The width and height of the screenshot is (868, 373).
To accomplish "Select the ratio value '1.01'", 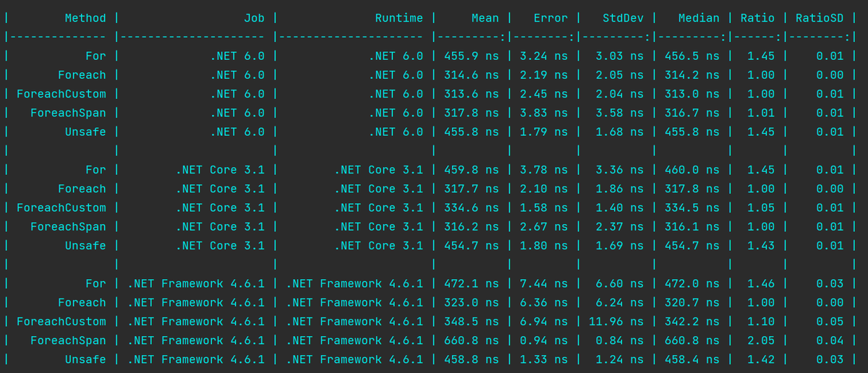I will pyautogui.click(x=761, y=113).
